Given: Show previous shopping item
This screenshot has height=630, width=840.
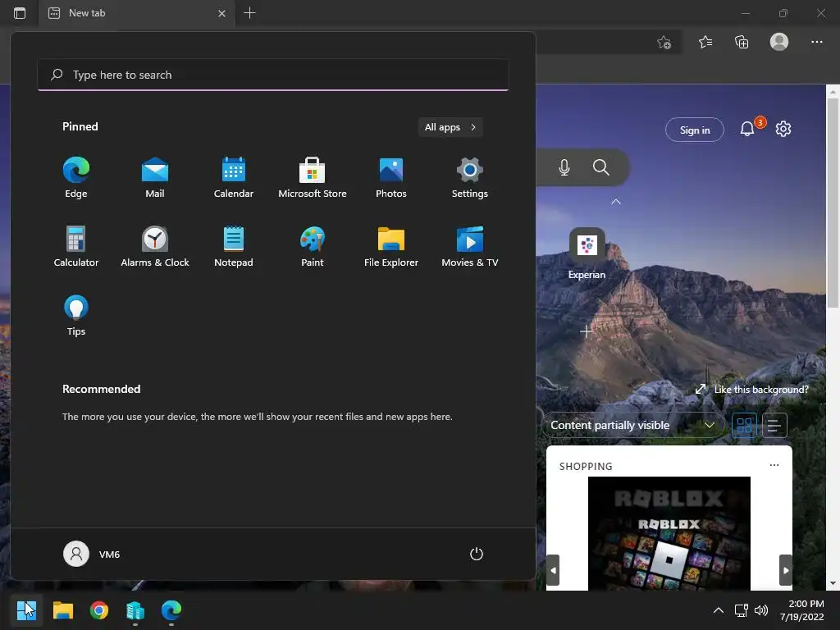Looking at the screenshot, I should 554,571.
